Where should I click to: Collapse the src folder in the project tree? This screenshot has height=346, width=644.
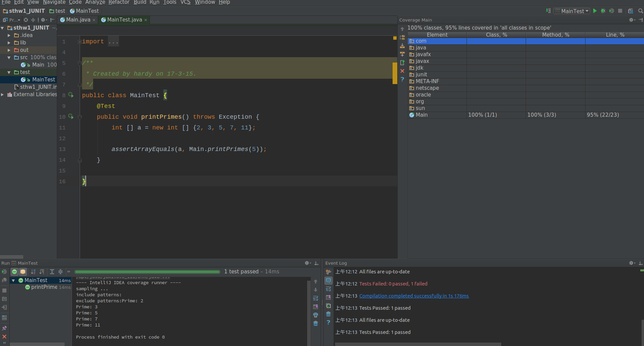9,57
